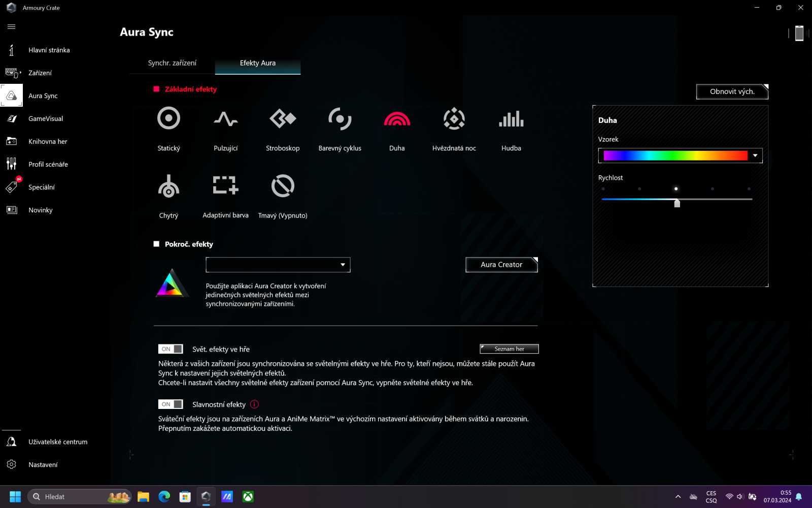812x508 pixels.
Task: Open Uživatelské centrum
Action: click(x=58, y=442)
